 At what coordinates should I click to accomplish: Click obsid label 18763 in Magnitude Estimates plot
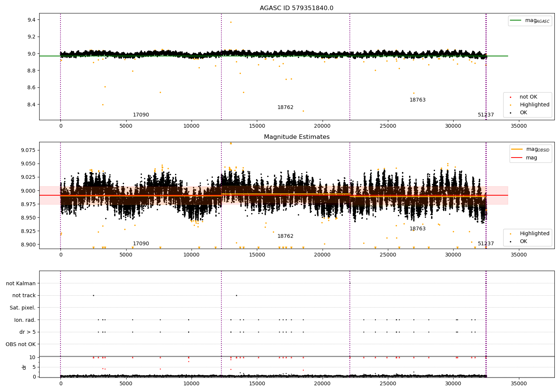(417, 228)
